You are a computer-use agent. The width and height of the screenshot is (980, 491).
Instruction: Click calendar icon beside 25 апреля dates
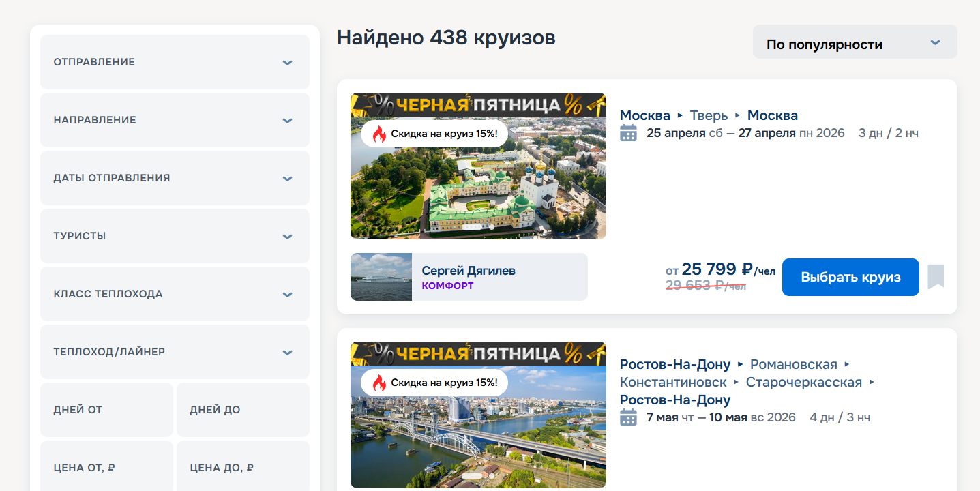[628, 134]
